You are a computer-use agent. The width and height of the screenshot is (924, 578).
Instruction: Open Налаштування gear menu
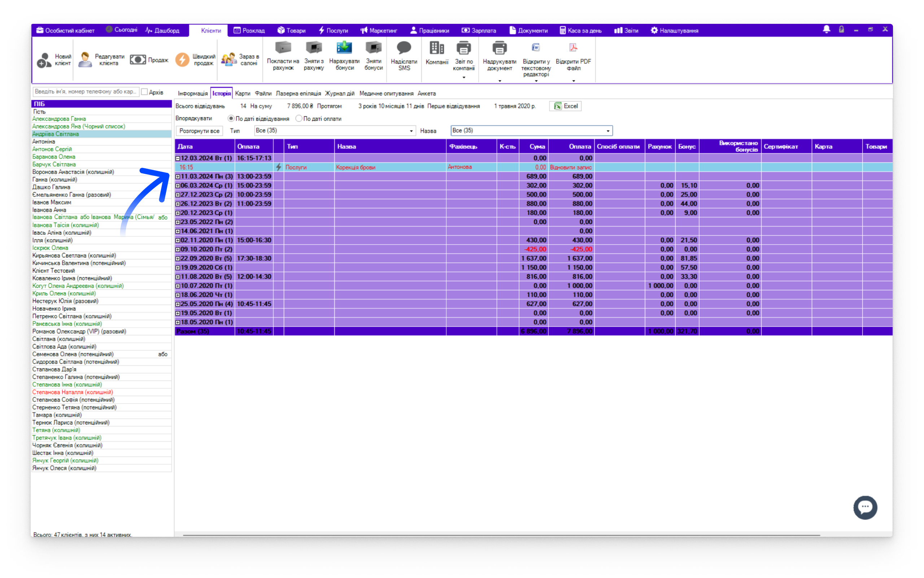click(x=675, y=31)
